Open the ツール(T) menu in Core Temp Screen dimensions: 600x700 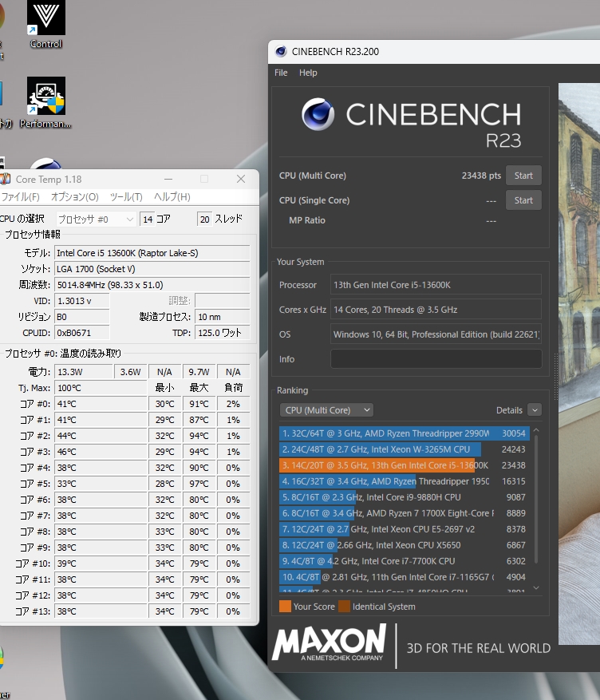[x=126, y=197]
